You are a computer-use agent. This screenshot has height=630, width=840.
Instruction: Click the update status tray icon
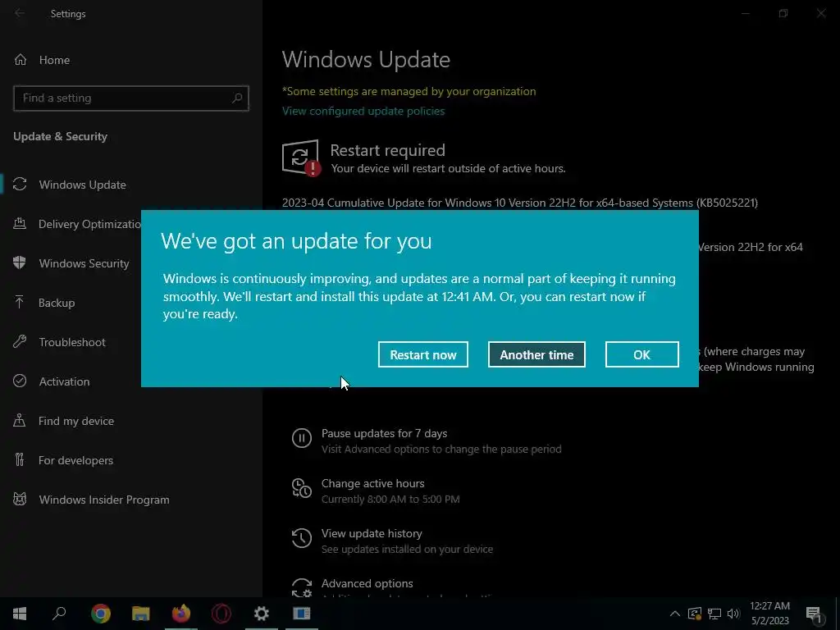click(x=694, y=614)
